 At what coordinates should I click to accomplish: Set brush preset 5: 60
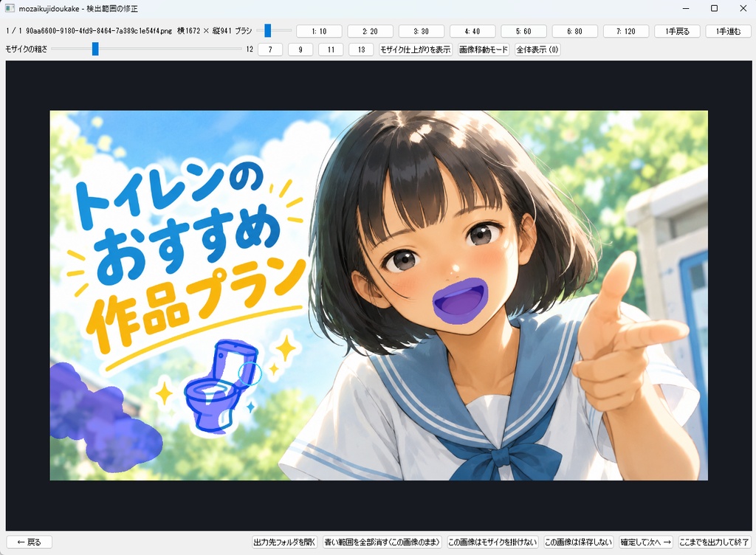tap(523, 31)
